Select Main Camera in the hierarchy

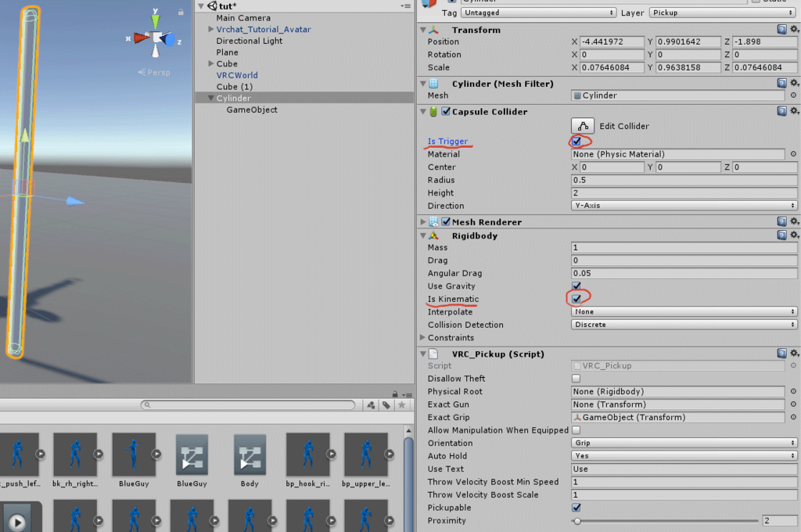pyautogui.click(x=243, y=18)
